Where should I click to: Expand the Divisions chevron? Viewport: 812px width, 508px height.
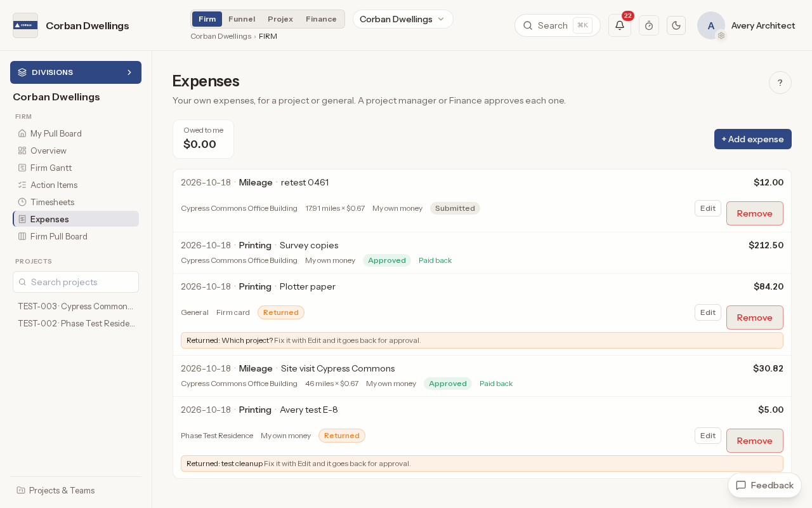[x=129, y=72]
